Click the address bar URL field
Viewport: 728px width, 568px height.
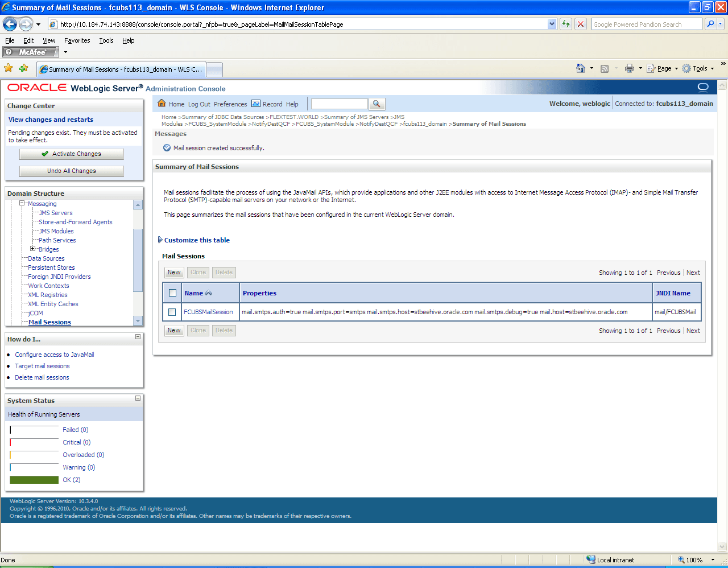pos(297,24)
